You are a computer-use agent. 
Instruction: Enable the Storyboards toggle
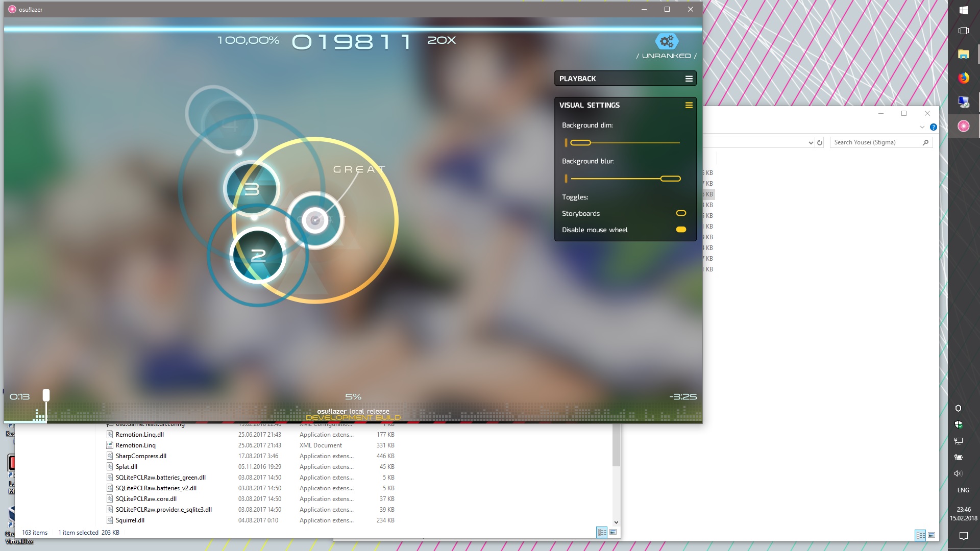point(681,213)
